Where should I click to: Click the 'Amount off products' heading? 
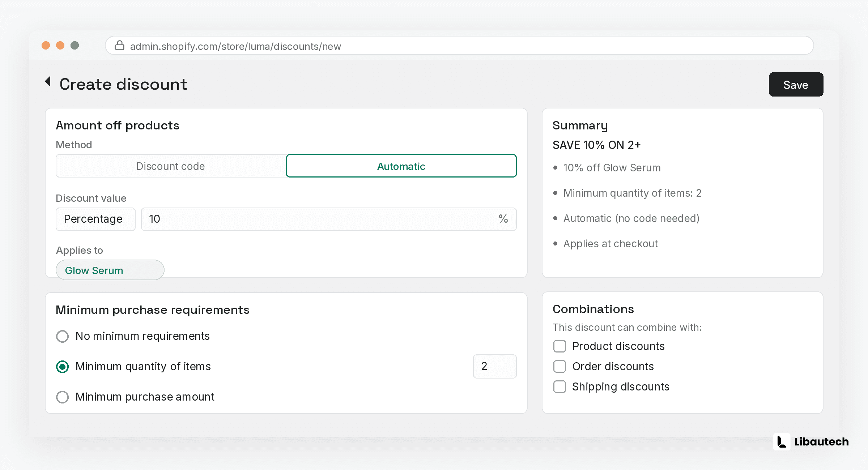tap(118, 125)
